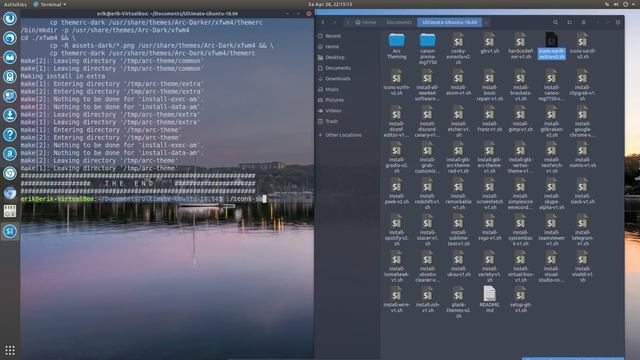Click the Show Applications grid in dock

coord(10,350)
